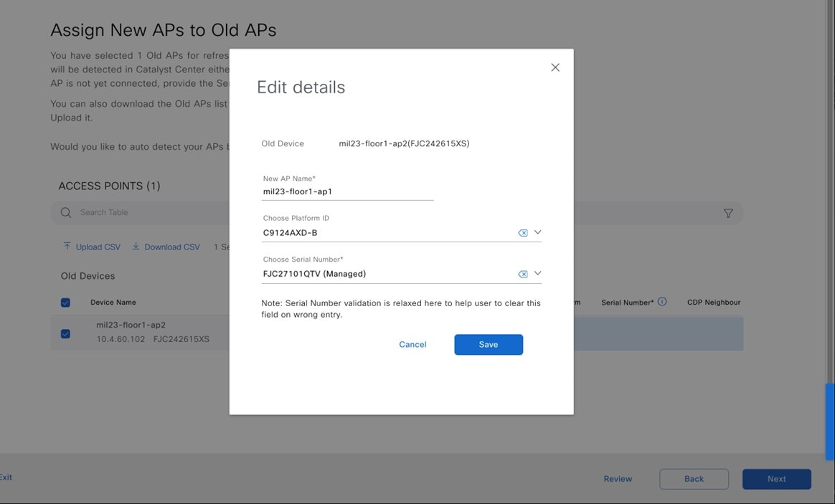Click the Download CSV link
Viewport: 835px width, 504px height.
pyautogui.click(x=166, y=247)
